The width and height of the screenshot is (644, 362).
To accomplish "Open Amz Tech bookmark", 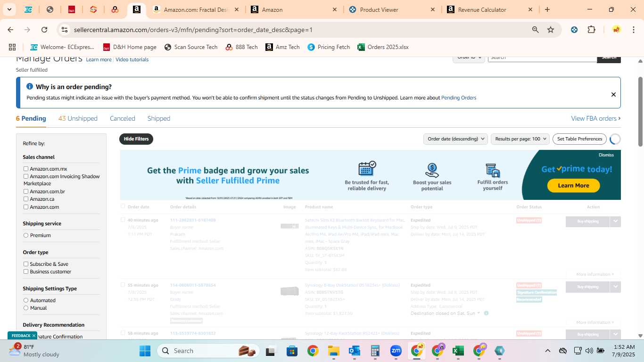I will pos(282,47).
